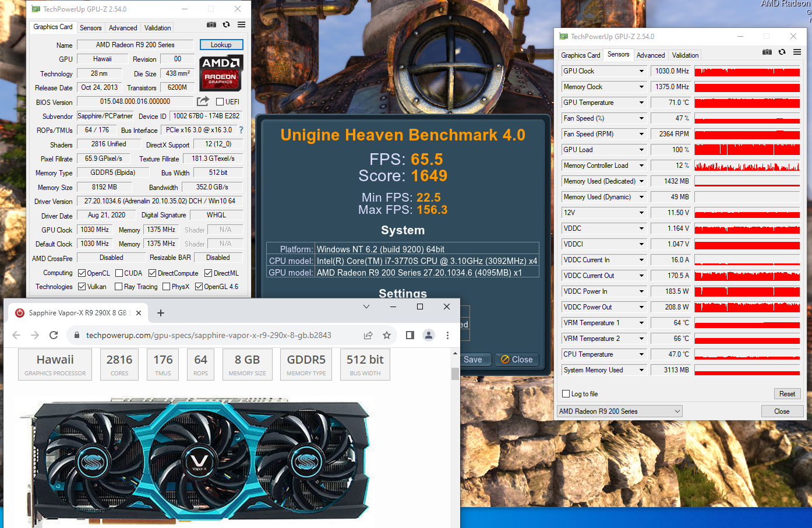Screen dimensions: 812x528
Task: Click the BIOS export share icon
Action: (203, 101)
